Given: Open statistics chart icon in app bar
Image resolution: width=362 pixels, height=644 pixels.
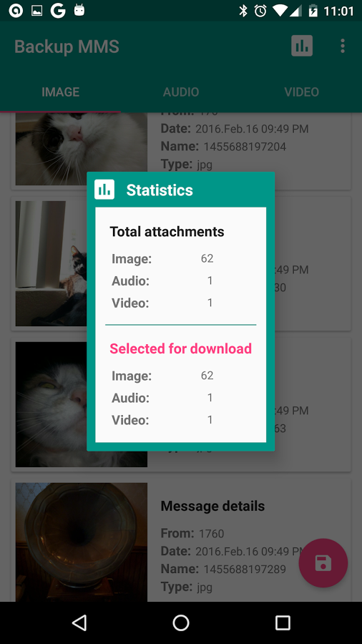Looking at the screenshot, I should tap(302, 46).
